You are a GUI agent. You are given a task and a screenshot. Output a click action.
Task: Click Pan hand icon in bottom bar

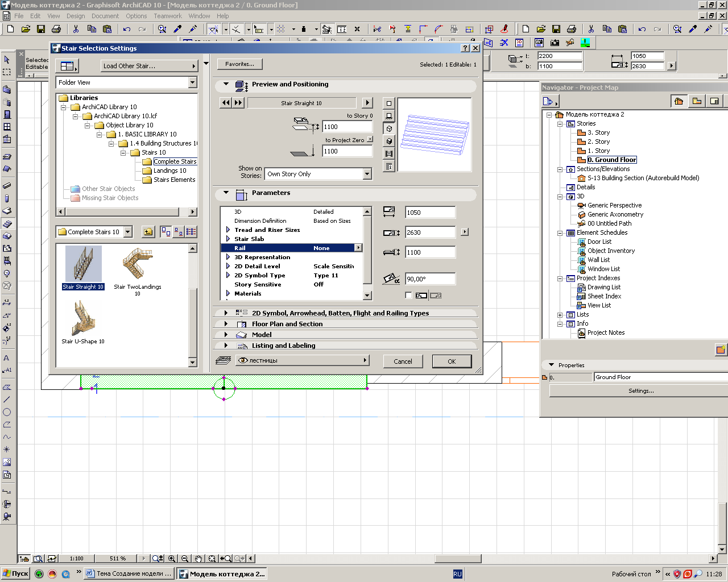click(x=198, y=559)
